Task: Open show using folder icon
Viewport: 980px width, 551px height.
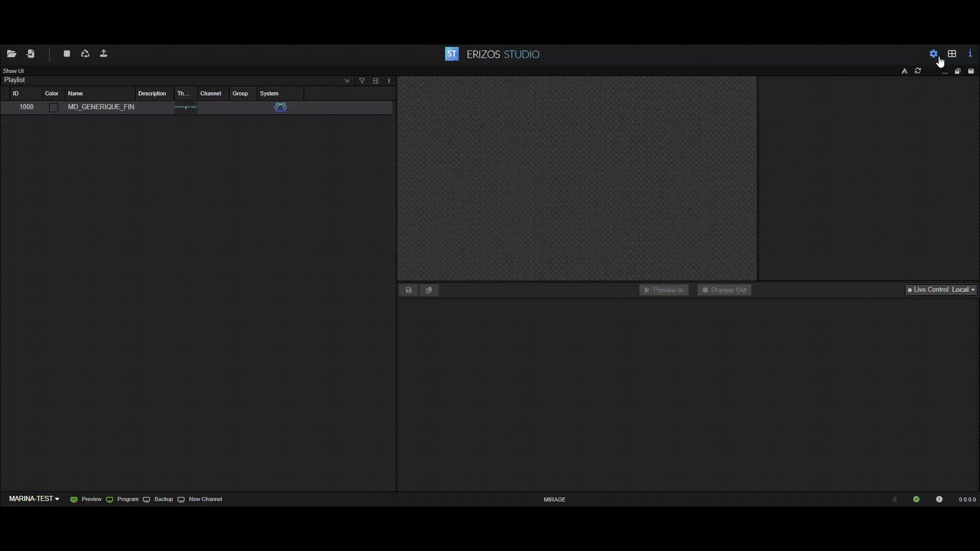Action: click(x=11, y=54)
